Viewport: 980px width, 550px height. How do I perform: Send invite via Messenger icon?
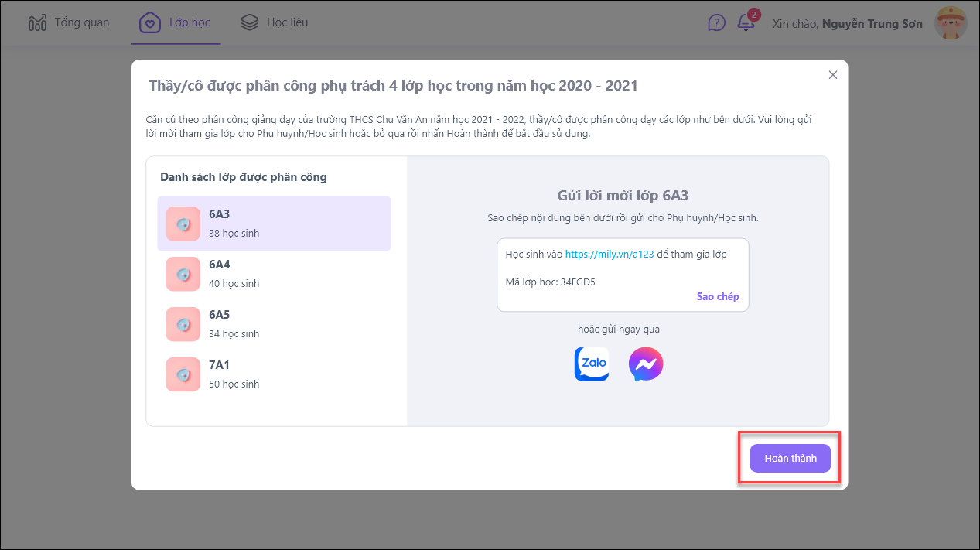646,364
